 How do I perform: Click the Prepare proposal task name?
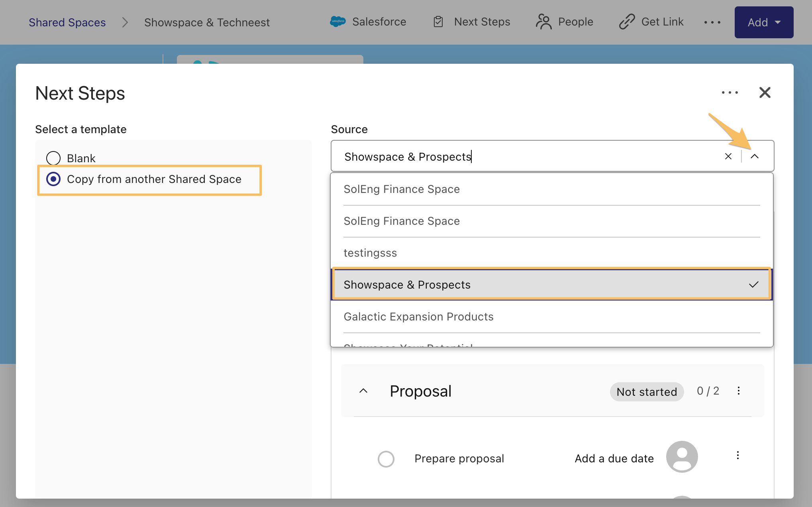coord(459,458)
